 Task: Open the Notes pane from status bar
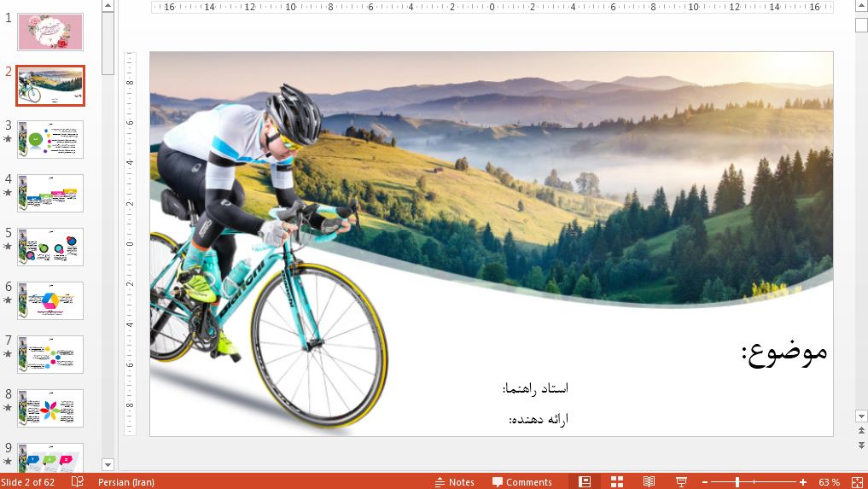click(x=454, y=482)
